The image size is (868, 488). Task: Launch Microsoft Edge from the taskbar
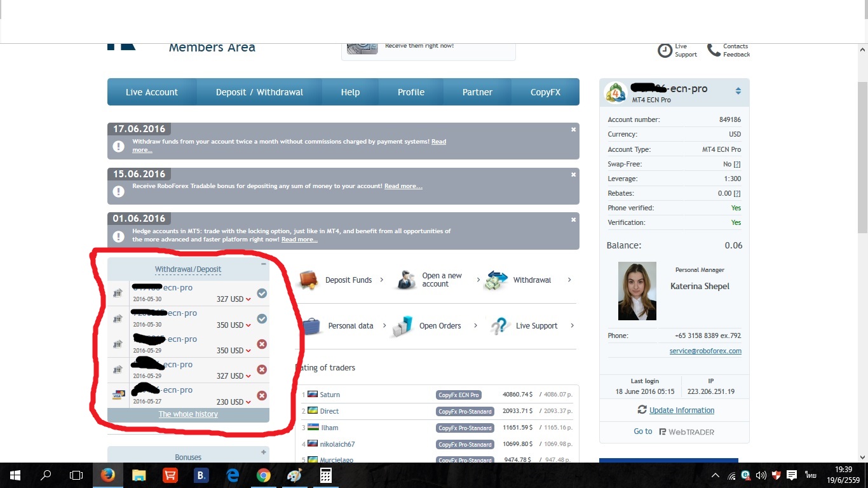(x=232, y=475)
